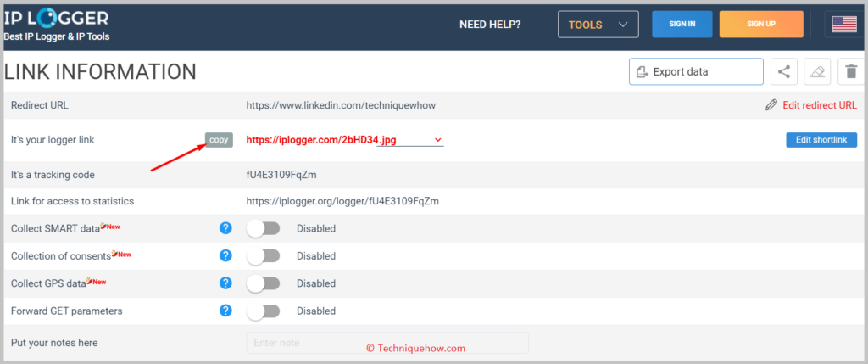
Task: Open the US flag language selector
Action: (844, 25)
